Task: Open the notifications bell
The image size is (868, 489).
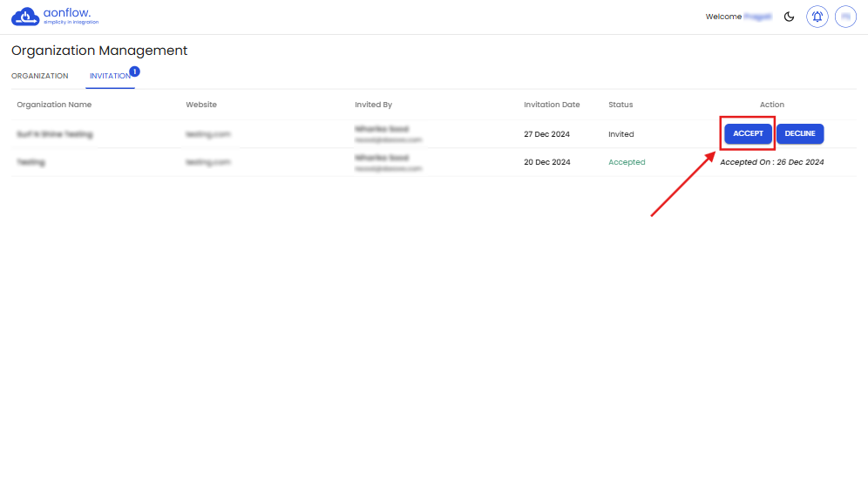Action: pyautogui.click(x=817, y=17)
